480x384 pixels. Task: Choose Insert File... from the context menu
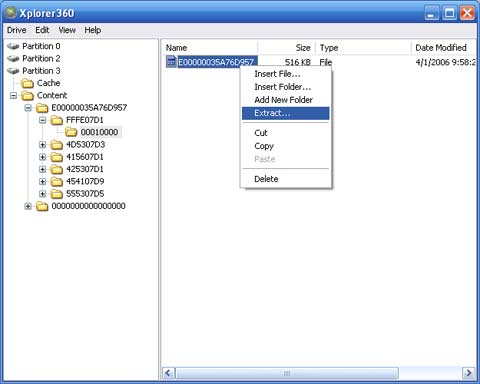point(286,74)
